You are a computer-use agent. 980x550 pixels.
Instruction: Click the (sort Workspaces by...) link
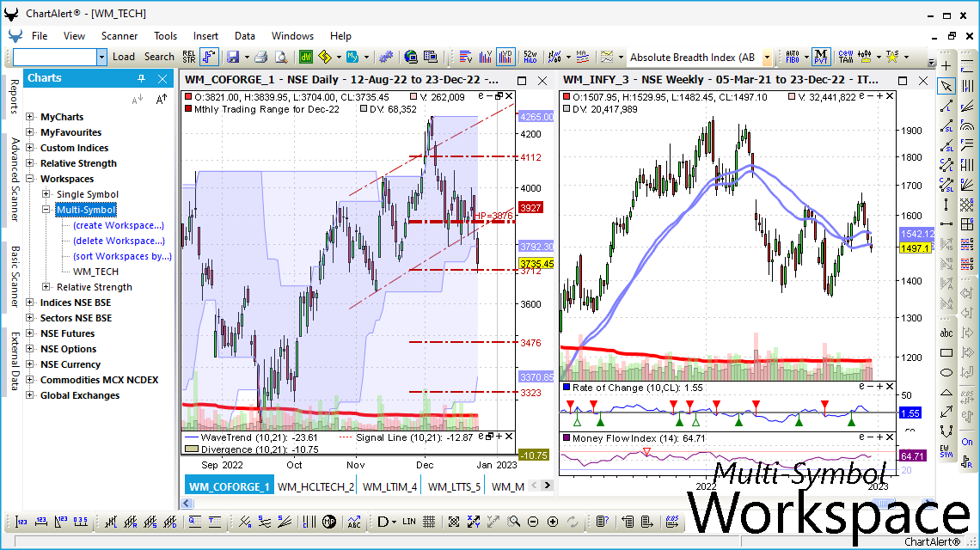click(122, 256)
